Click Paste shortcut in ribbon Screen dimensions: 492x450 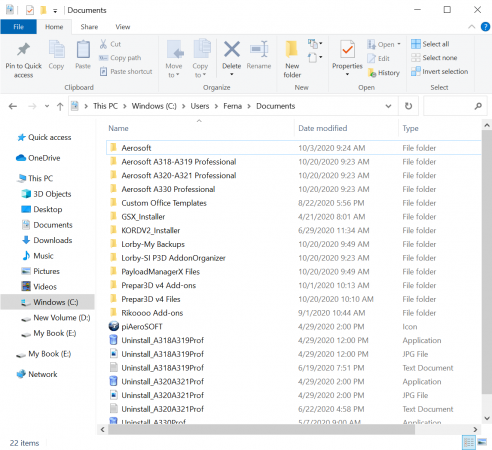[126, 72]
